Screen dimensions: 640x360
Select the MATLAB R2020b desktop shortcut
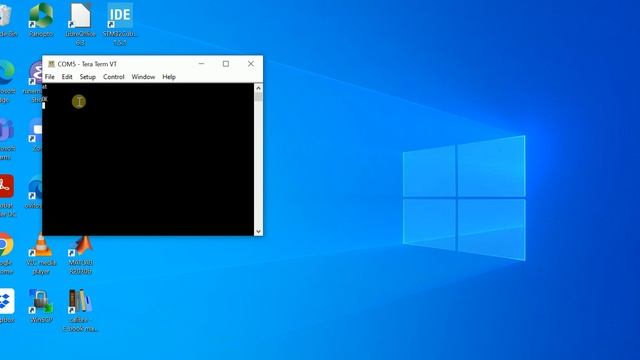[x=81, y=255]
